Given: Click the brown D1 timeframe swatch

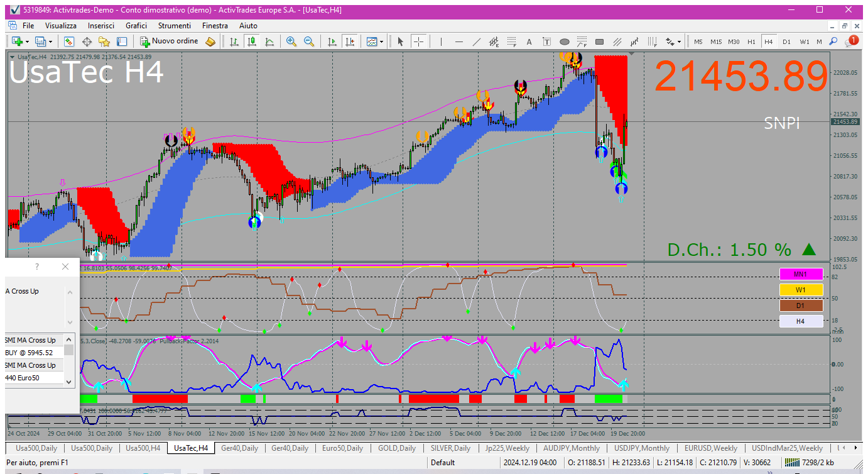Looking at the screenshot, I should pos(801,306).
